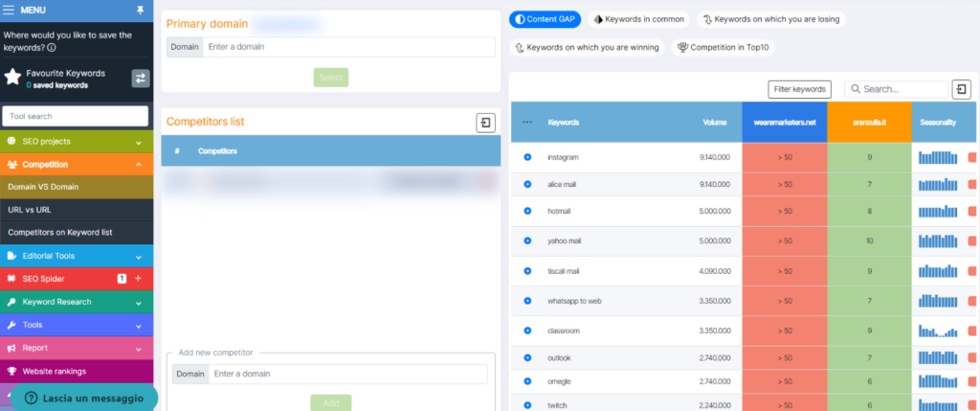Expand the Report menu section
Screen dimensions: 980x411
(x=77, y=348)
